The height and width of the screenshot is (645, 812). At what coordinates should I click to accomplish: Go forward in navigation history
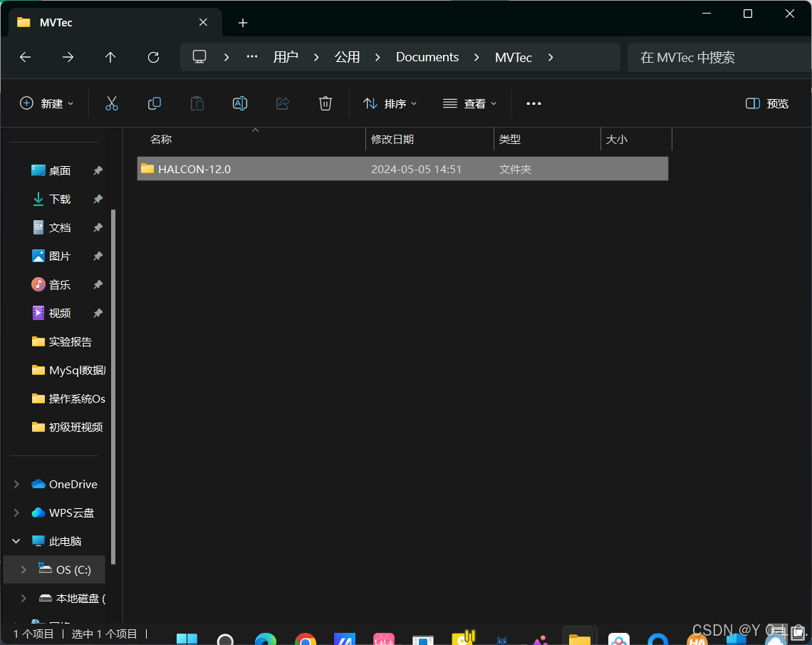68,57
